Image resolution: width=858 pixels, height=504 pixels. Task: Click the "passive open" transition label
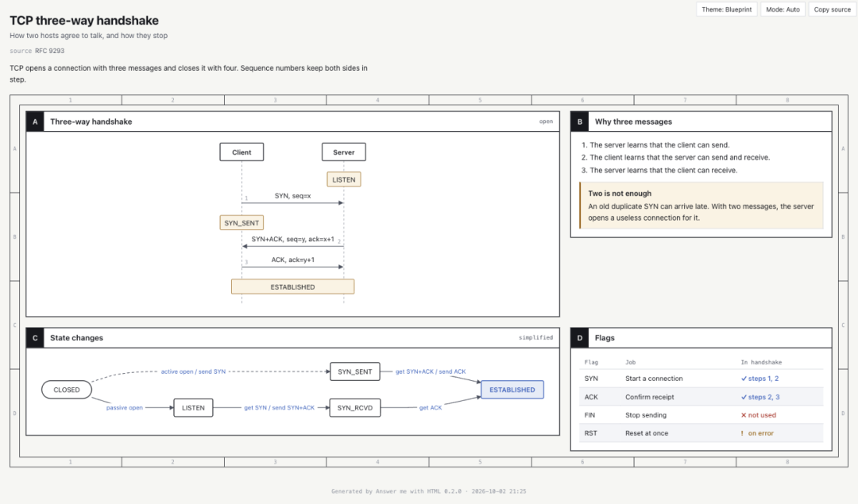pos(124,408)
